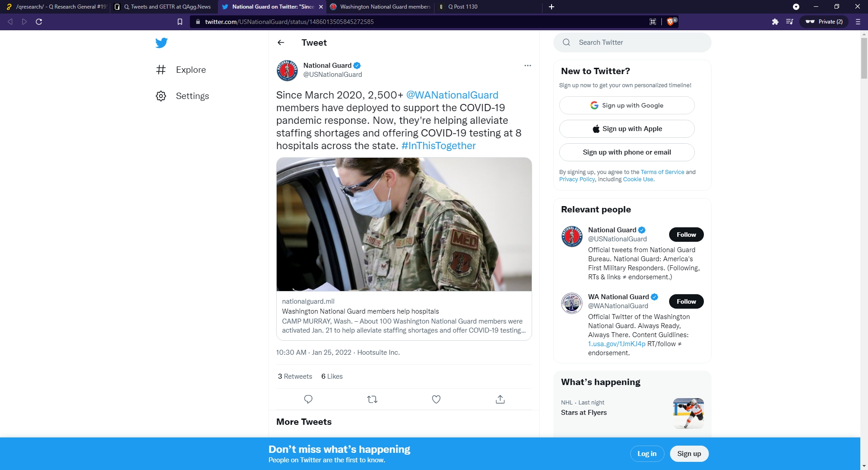Open the Stars at Flyers trend thumbnail
868x470 pixels.
[688, 413]
